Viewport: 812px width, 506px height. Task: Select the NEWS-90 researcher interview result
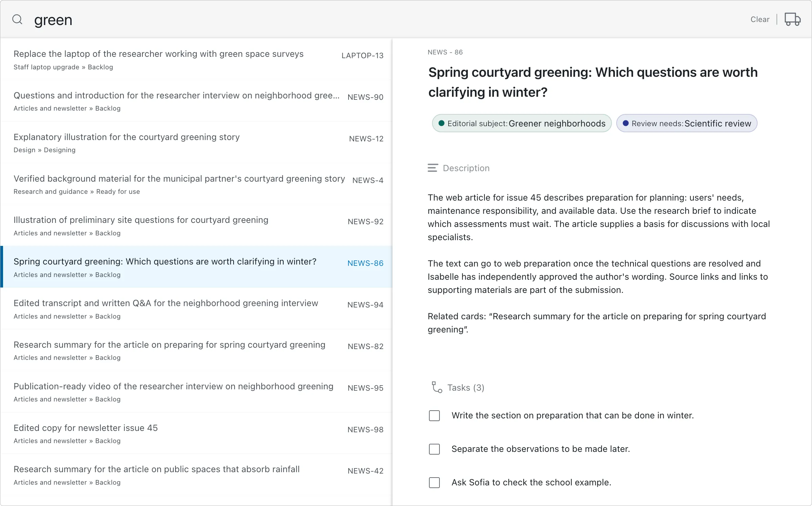tap(196, 101)
